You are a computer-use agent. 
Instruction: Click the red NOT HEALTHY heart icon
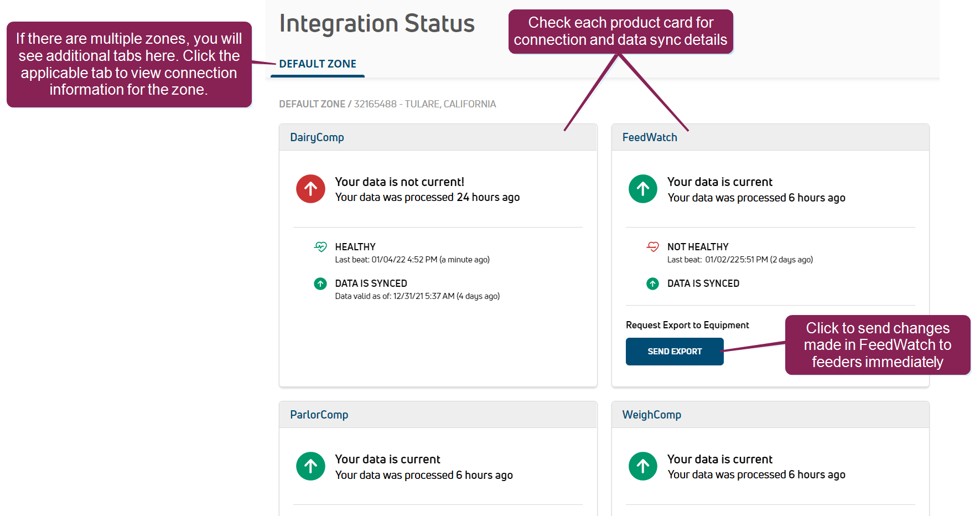652,247
